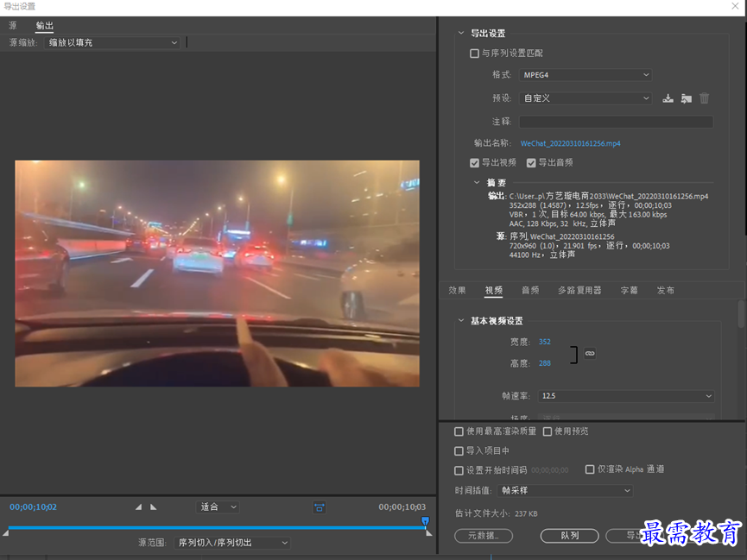
Task: Switch to the 源 tab
Action: pyautogui.click(x=13, y=26)
